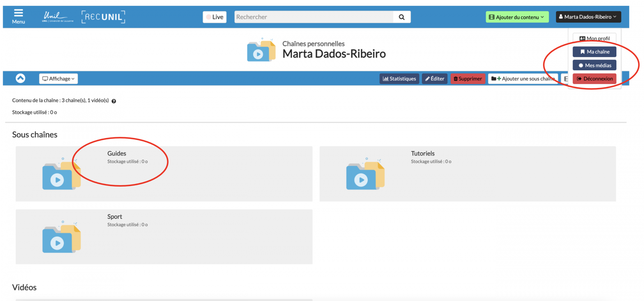Choose Mon profil in the user menu
The width and height of the screenshot is (644, 301).
coord(594,38)
